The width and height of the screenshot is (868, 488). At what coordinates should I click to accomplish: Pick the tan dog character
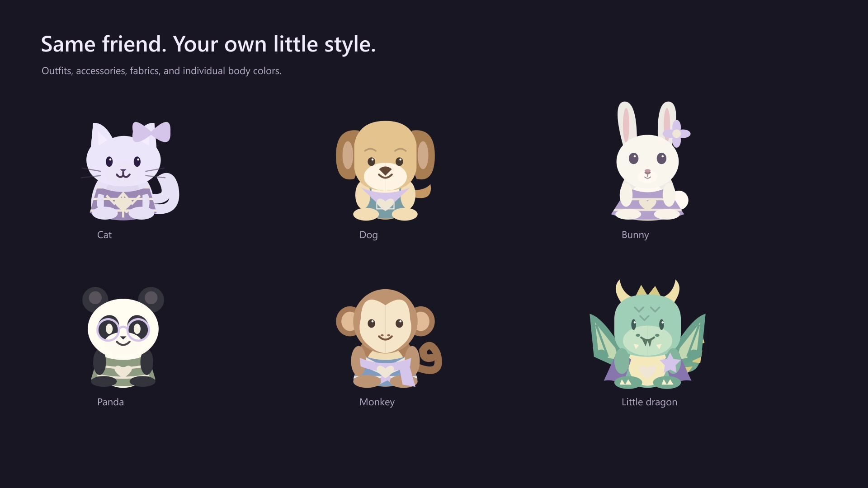(385, 170)
